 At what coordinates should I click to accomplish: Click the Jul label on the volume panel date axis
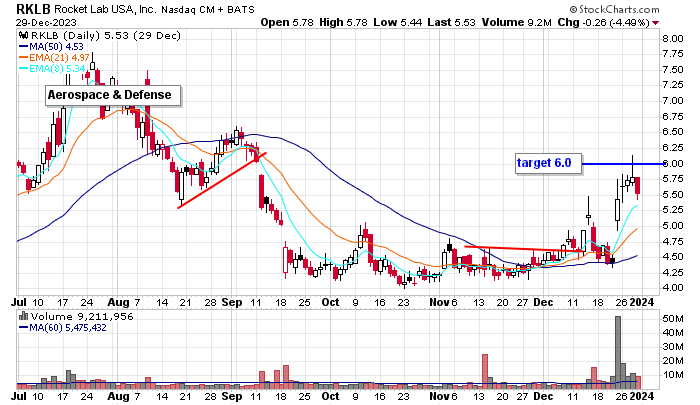(19, 396)
